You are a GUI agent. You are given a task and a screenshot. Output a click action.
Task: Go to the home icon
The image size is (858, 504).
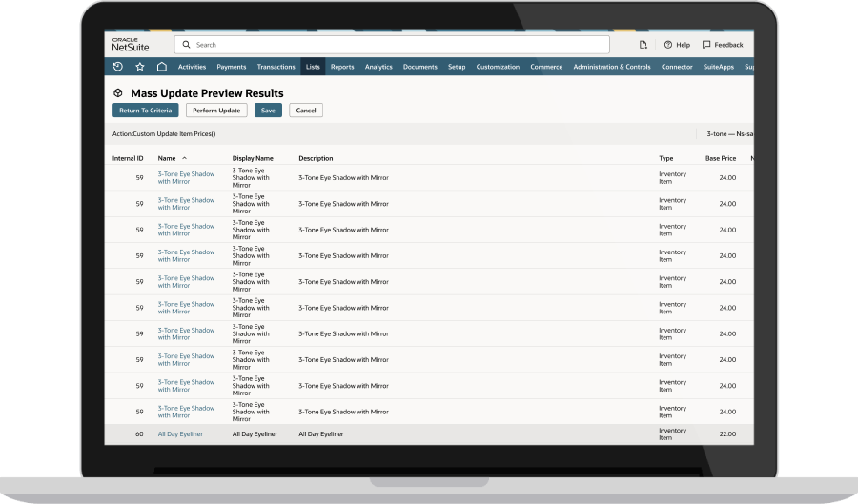pyautogui.click(x=161, y=67)
